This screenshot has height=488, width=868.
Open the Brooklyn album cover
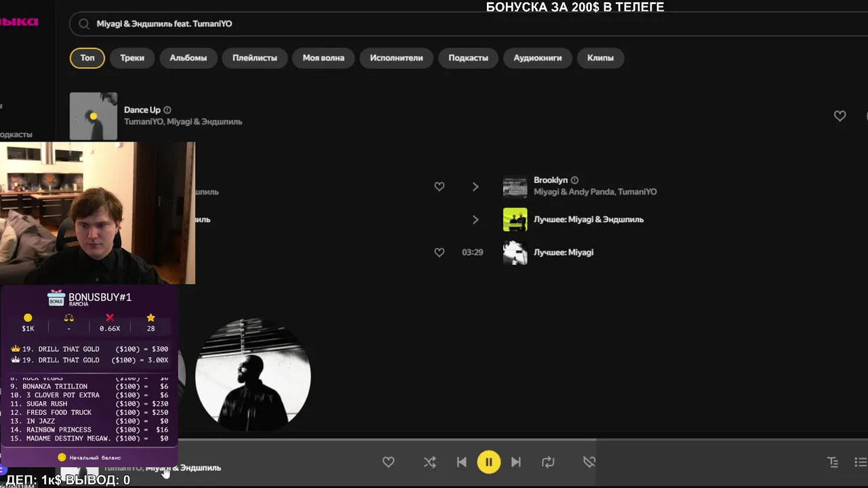point(515,186)
